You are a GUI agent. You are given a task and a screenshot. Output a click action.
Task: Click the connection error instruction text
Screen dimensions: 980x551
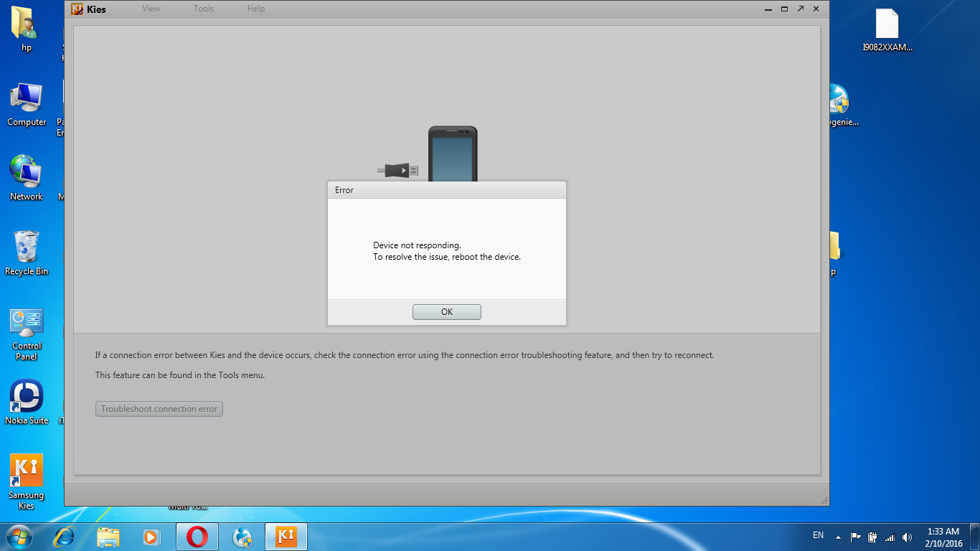405,355
